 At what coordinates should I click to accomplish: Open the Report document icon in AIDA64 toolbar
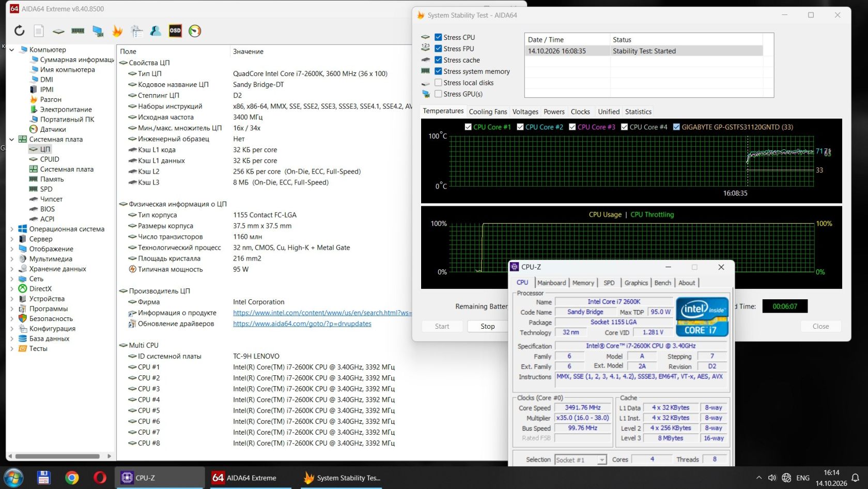[39, 31]
